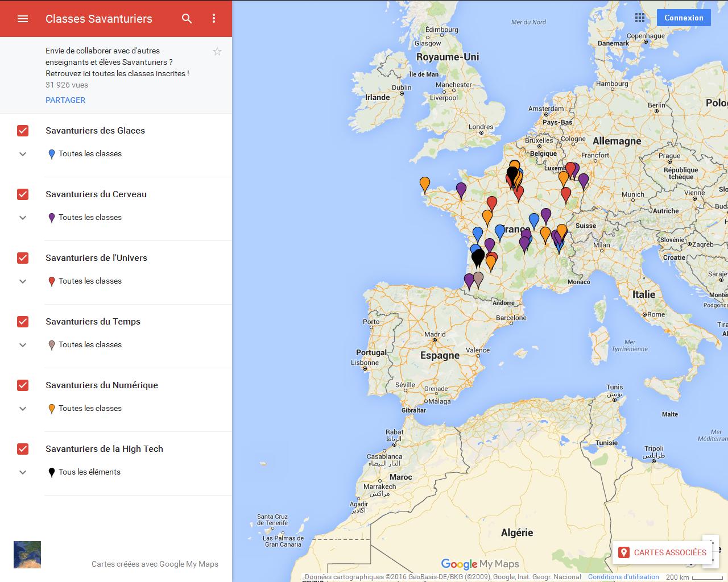The height and width of the screenshot is (582, 728).
Task: Switch to satellite view thumbnail
Action: tap(27, 555)
